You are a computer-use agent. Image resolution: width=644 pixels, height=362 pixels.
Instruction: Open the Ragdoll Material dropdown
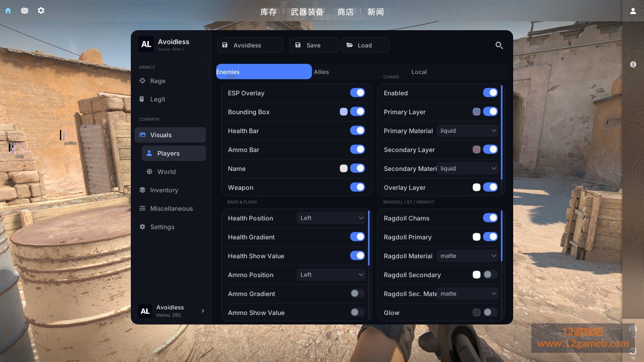point(468,256)
